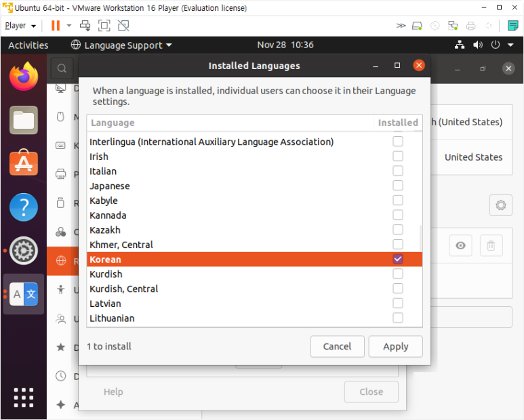
Task: Check the Kurdish language checkbox
Action: pyautogui.click(x=398, y=274)
